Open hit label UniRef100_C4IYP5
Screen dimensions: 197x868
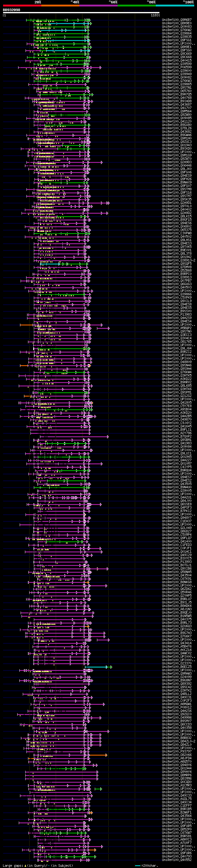[x=177, y=467]
